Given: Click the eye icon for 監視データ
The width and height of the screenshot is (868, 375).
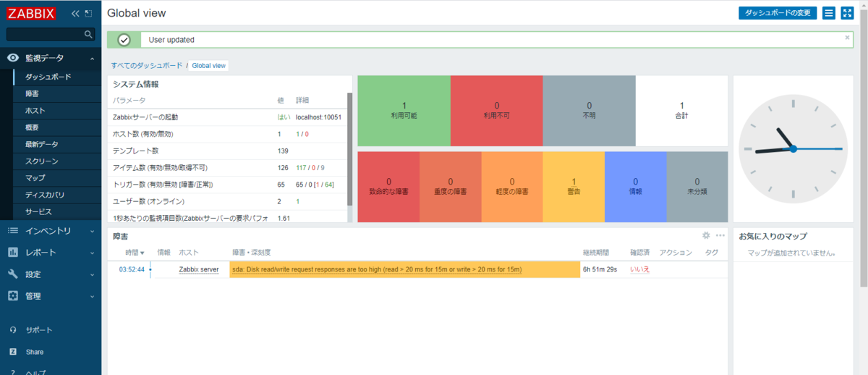Looking at the screenshot, I should tap(13, 58).
